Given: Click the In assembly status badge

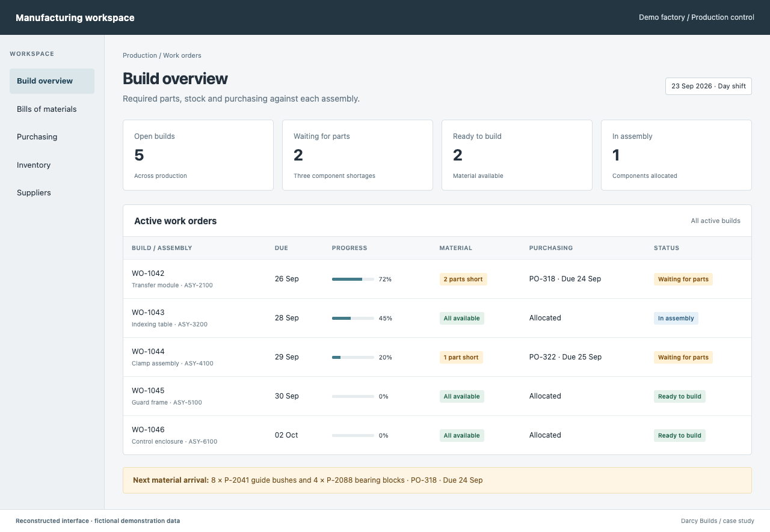Looking at the screenshot, I should point(676,318).
